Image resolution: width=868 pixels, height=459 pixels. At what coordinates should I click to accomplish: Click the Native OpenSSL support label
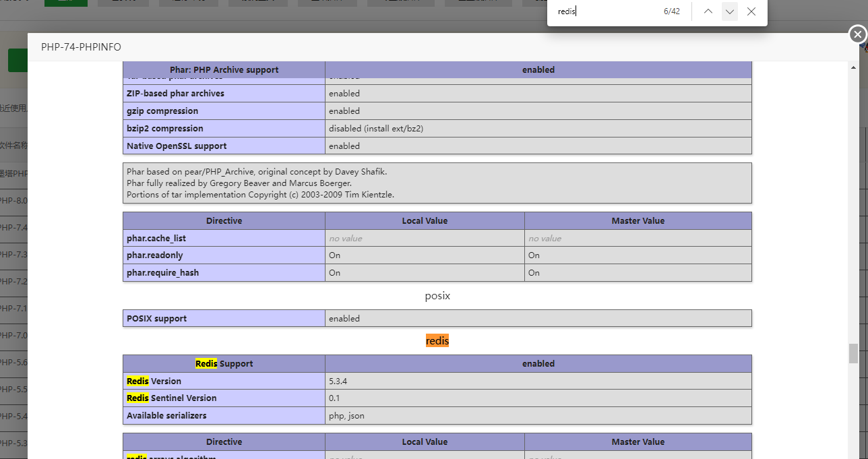pos(177,146)
